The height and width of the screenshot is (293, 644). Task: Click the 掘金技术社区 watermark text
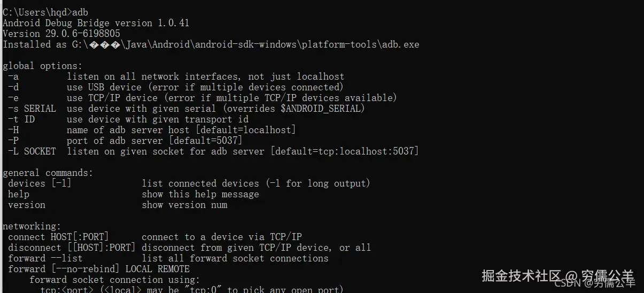(521, 276)
